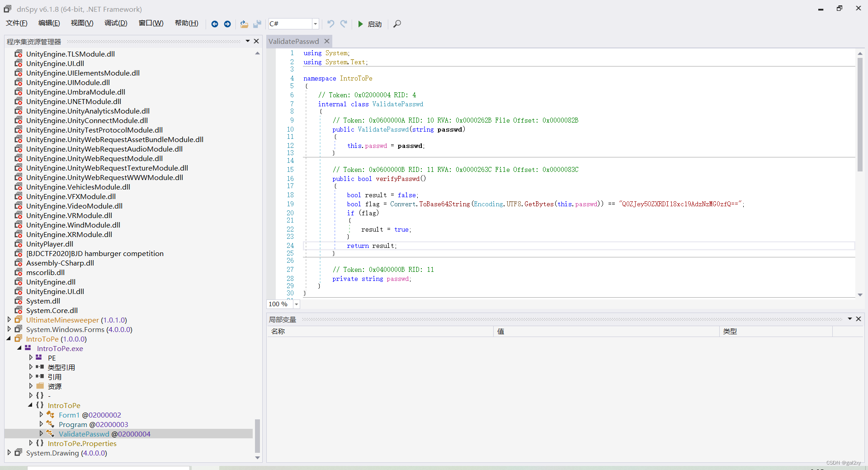The width and height of the screenshot is (868, 470).
Task: Select the UnityPlayer.dll assembly icon
Action: (x=19, y=244)
